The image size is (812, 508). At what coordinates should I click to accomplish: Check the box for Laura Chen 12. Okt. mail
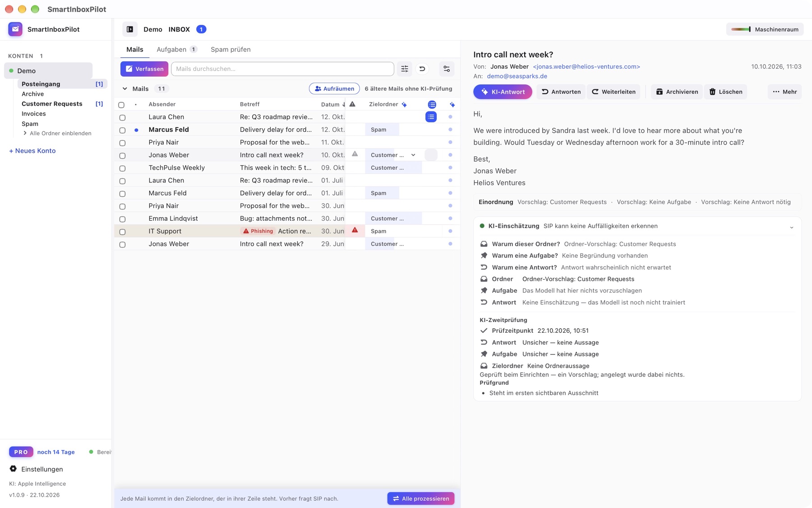[x=122, y=117]
